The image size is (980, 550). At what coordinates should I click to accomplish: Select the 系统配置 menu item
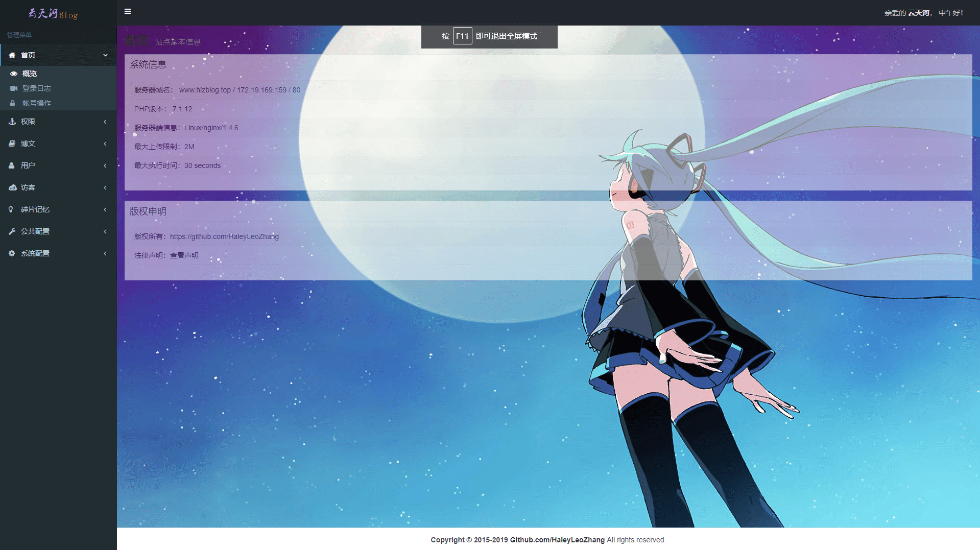pos(58,253)
